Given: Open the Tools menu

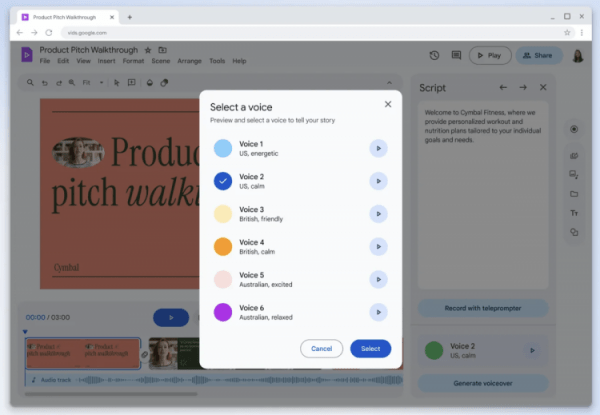Looking at the screenshot, I should coord(217,61).
